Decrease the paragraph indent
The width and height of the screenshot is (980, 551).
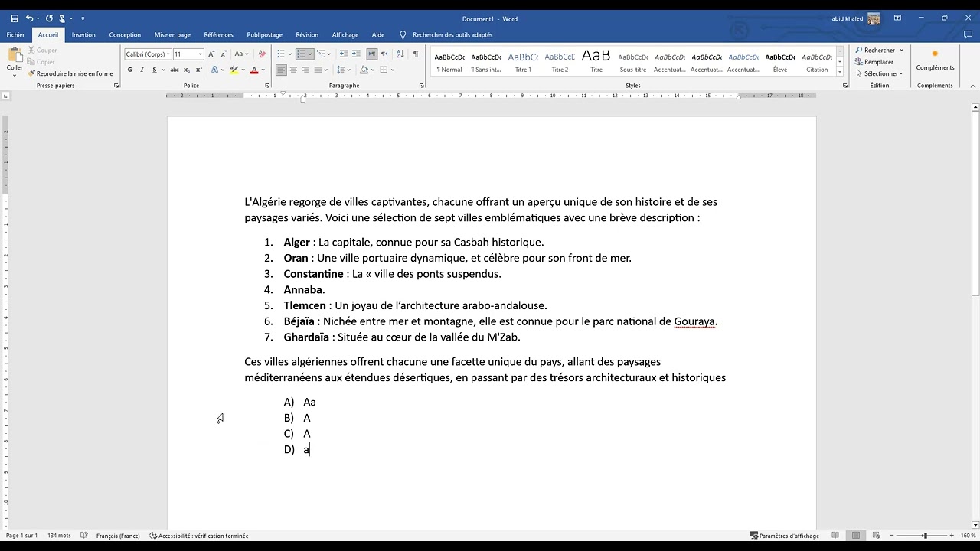pos(344,54)
